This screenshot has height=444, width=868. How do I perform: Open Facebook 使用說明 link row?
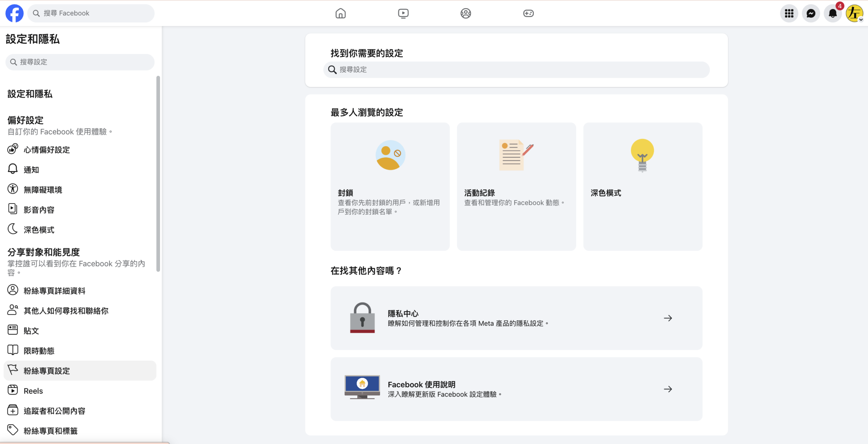(x=516, y=389)
